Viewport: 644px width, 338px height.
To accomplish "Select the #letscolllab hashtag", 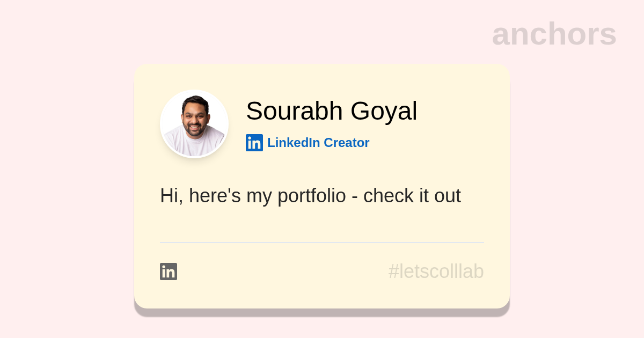I will coord(436,271).
